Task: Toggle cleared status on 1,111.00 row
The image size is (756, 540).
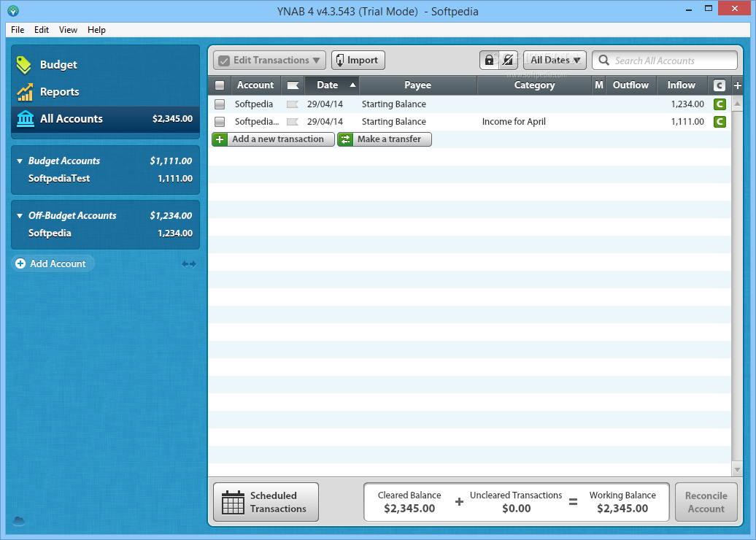Action: pos(720,121)
